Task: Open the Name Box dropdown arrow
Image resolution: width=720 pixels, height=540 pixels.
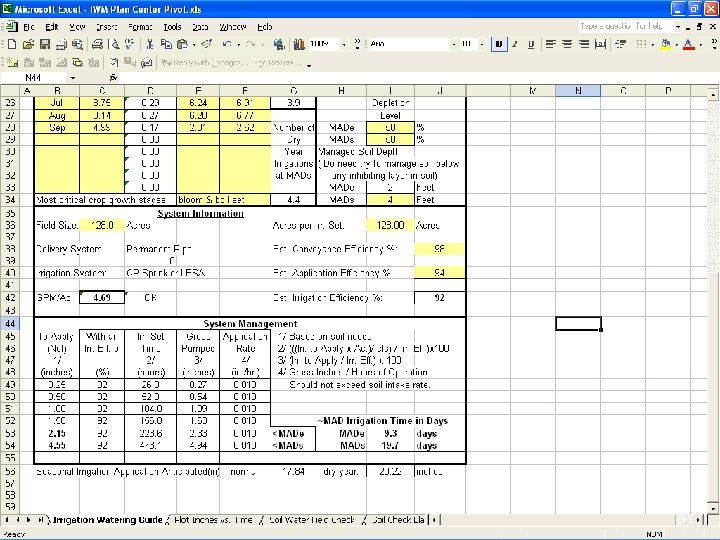Action: coord(73,78)
